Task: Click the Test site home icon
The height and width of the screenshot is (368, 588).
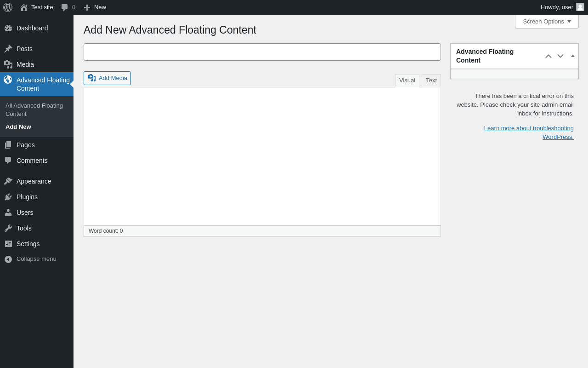Action: pos(24,7)
